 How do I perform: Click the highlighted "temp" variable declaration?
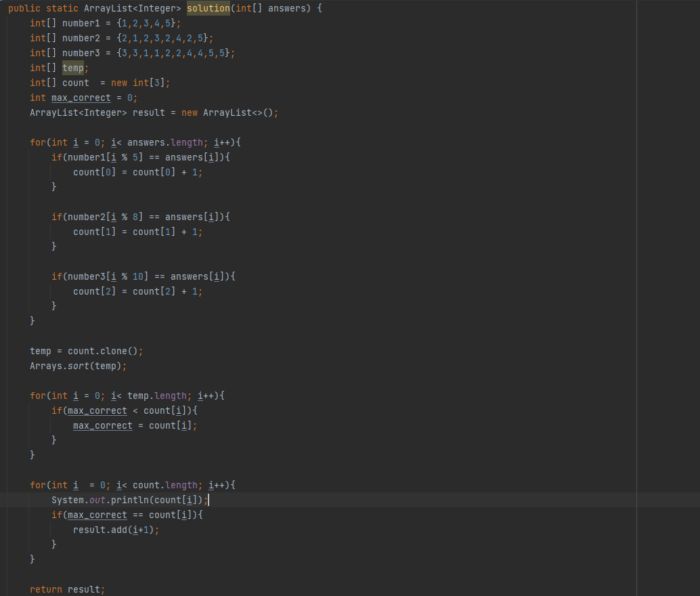tap(72, 68)
